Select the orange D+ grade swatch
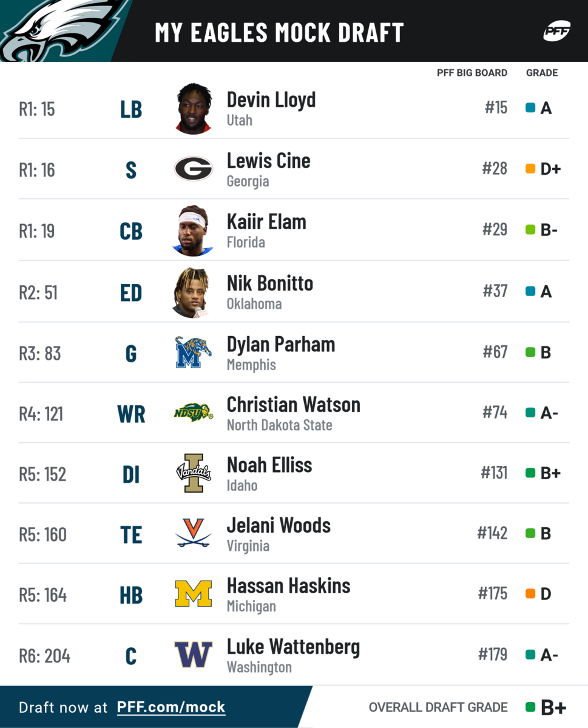Screen dimensions: 588x728 530,169
